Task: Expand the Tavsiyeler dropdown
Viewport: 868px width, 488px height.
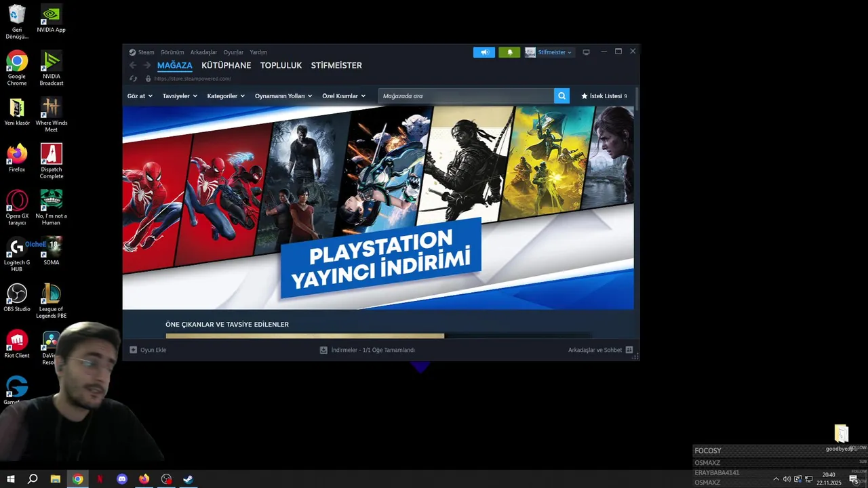Action: pyautogui.click(x=180, y=96)
